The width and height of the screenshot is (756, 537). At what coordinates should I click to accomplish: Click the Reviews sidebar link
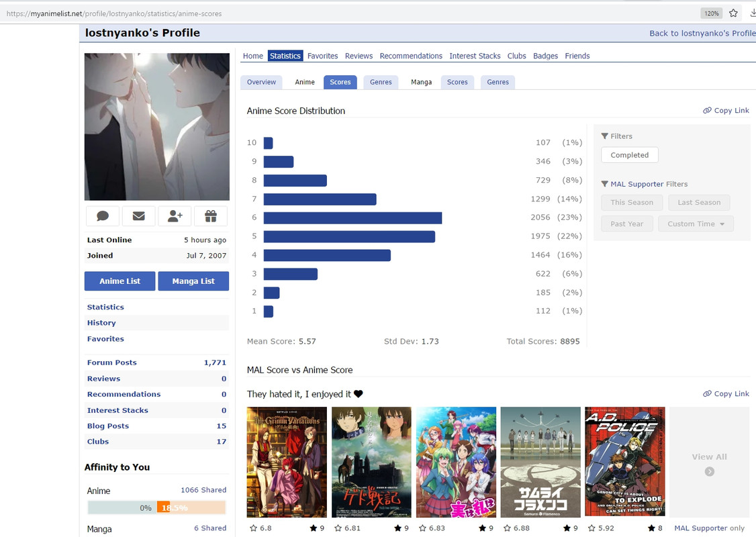click(103, 379)
